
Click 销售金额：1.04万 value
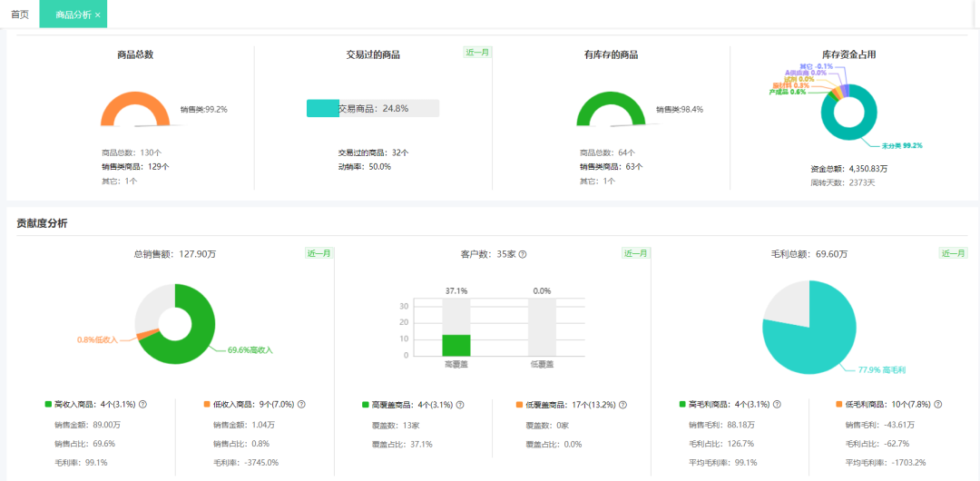[x=244, y=426]
